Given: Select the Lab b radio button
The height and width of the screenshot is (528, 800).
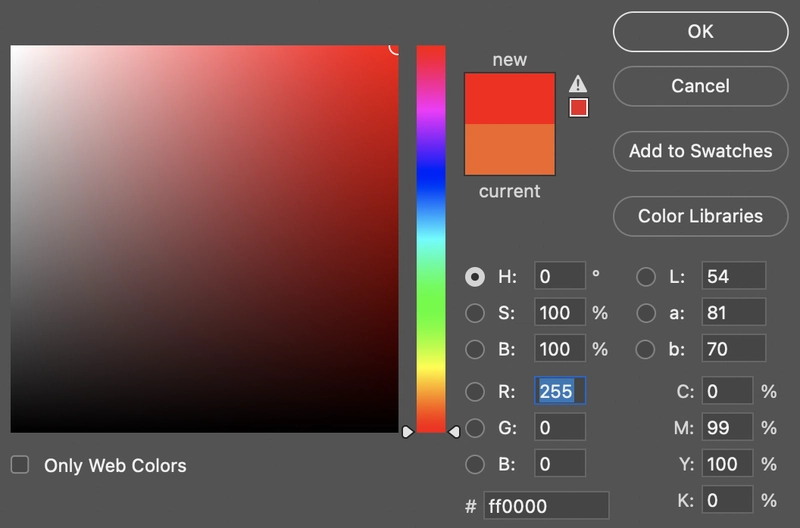Looking at the screenshot, I should (646, 349).
